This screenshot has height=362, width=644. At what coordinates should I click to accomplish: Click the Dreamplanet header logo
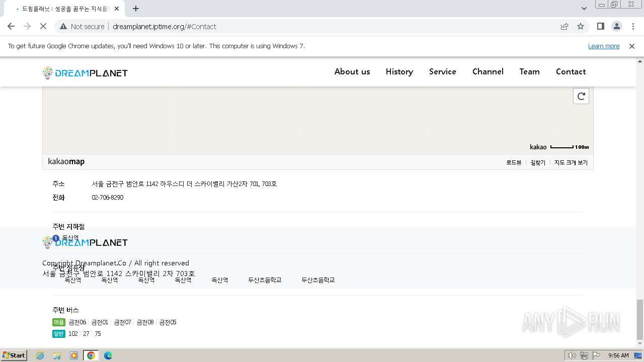85,73
